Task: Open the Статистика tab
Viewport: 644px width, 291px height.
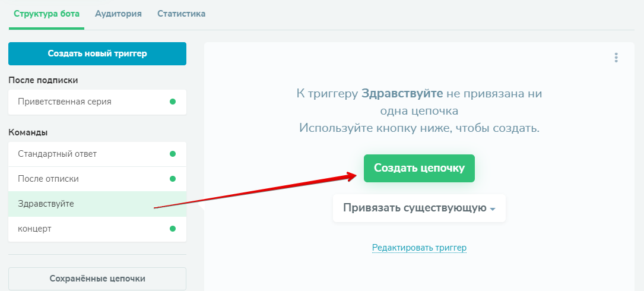Action: (x=182, y=14)
